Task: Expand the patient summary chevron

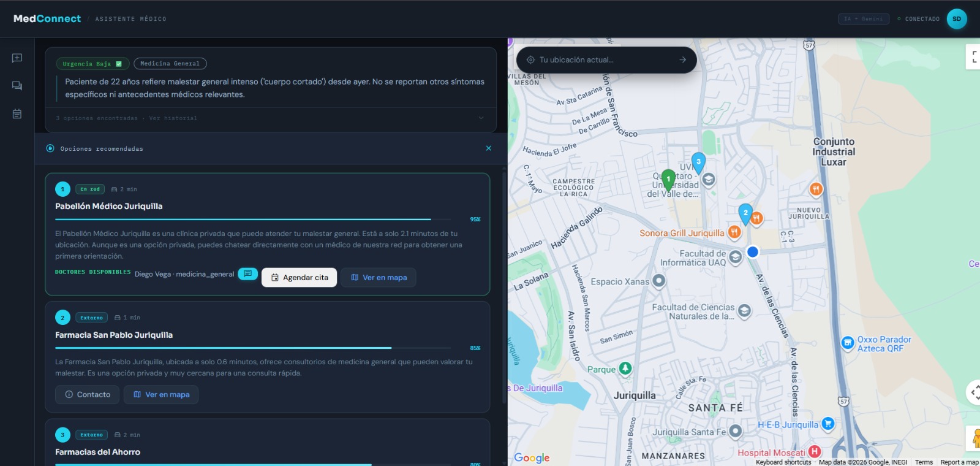Action: 481,118
